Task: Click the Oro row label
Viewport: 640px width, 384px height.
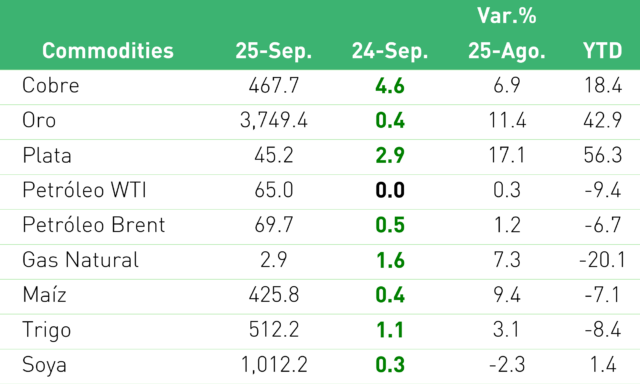Action: pos(39,120)
